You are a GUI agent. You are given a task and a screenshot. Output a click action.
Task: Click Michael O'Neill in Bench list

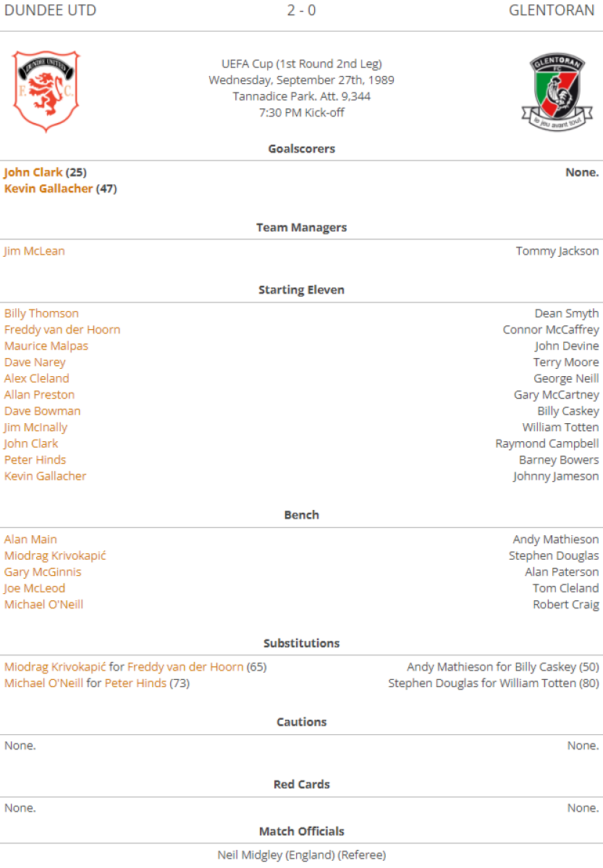(43, 605)
